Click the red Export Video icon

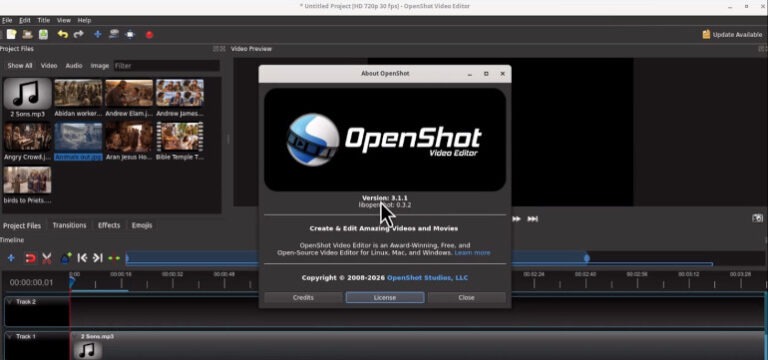click(x=149, y=35)
